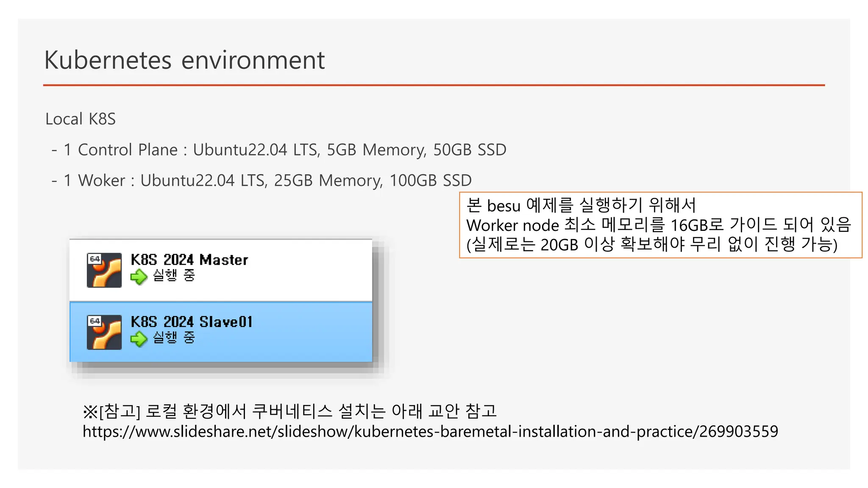
Task: Click the K8S 2024 Master VM icon
Action: point(104,270)
